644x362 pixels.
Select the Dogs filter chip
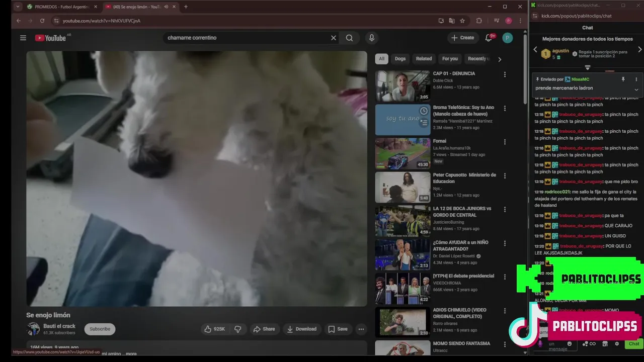pos(400,59)
